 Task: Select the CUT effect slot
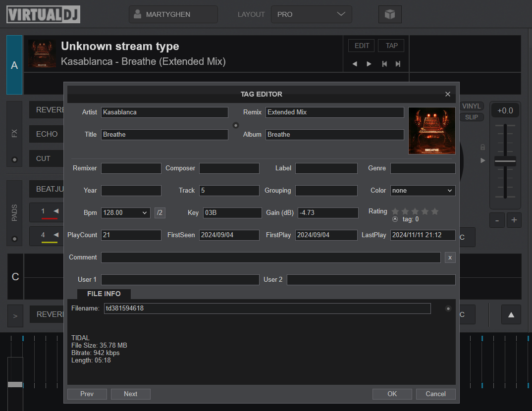coord(47,158)
